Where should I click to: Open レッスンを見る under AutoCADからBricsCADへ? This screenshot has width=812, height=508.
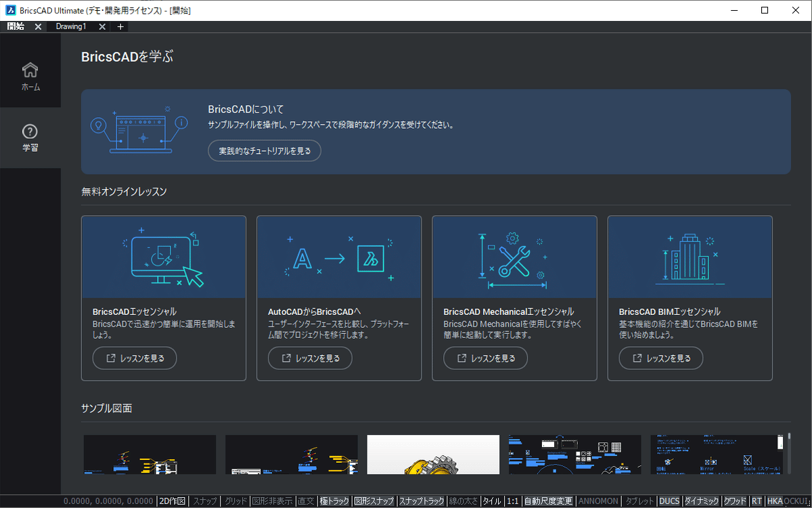pyautogui.click(x=310, y=358)
